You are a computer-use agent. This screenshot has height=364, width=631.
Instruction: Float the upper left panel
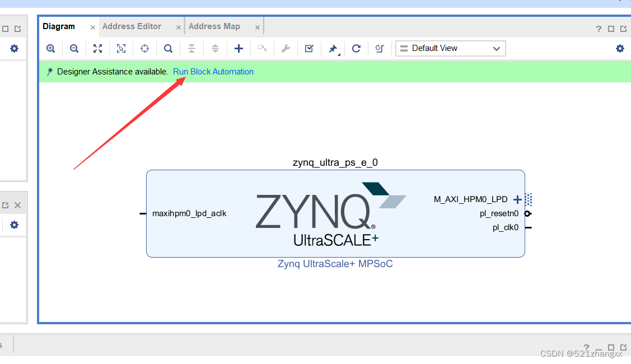tap(18, 29)
